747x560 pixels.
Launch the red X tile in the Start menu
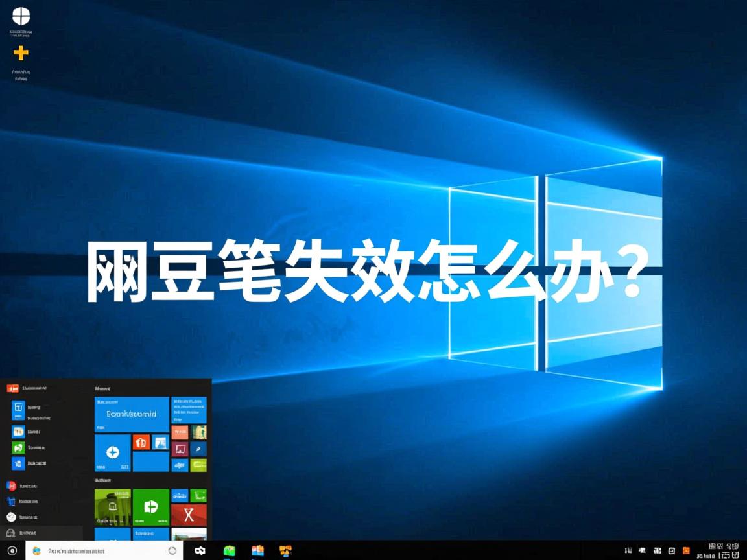(x=189, y=515)
